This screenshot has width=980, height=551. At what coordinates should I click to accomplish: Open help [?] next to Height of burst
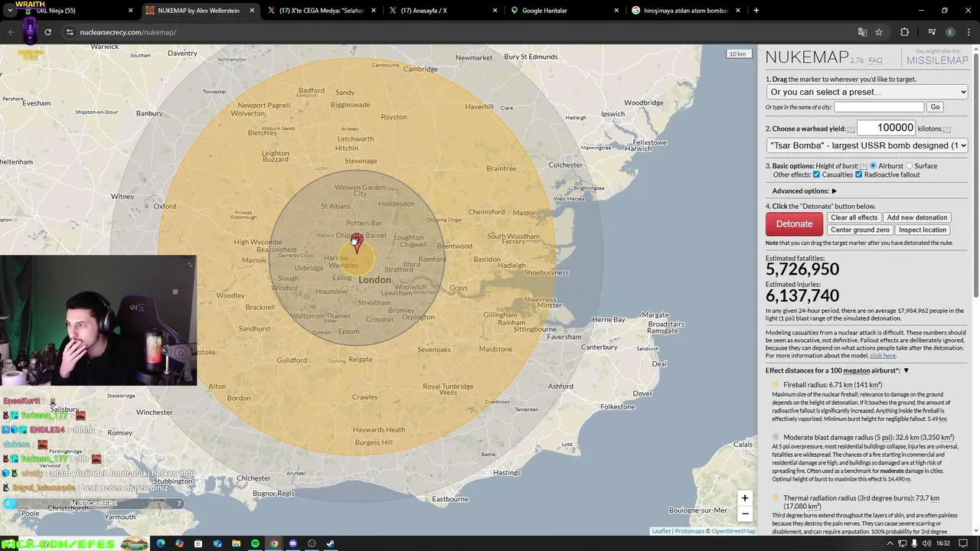click(864, 166)
